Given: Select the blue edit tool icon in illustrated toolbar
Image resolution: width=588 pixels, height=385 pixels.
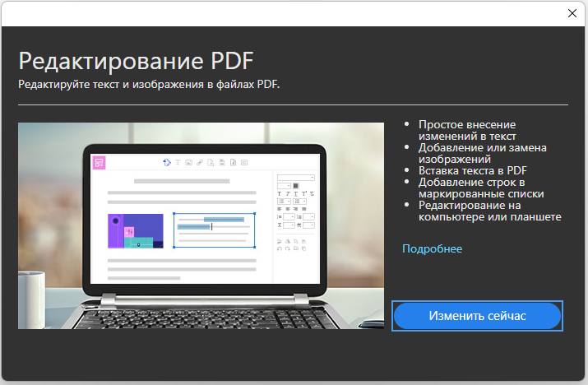Looking at the screenshot, I should (x=167, y=162).
